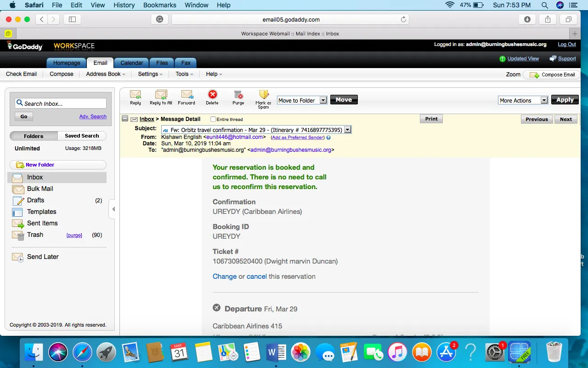Open Safari from the Dock
Image resolution: width=588 pixels, height=368 pixels.
(x=82, y=353)
